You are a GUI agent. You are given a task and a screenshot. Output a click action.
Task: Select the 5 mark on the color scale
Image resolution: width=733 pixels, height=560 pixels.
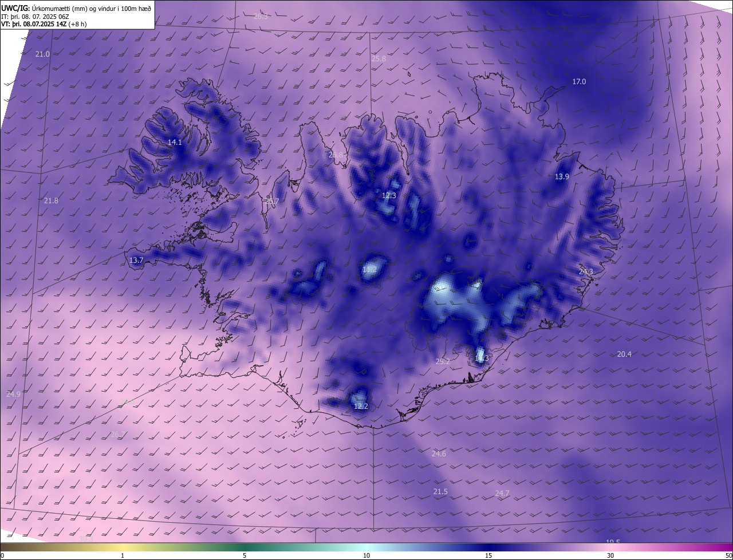pyautogui.click(x=245, y=555)
